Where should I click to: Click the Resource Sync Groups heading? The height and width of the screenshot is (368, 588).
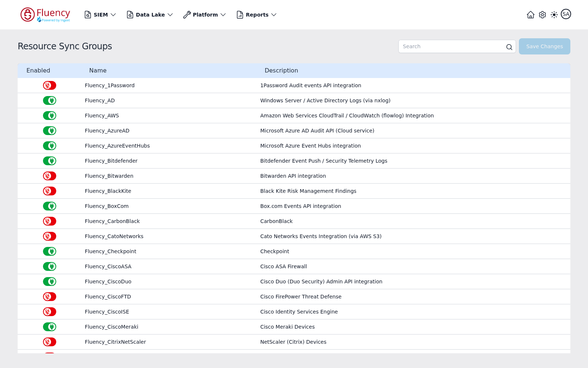pos(65,46)
